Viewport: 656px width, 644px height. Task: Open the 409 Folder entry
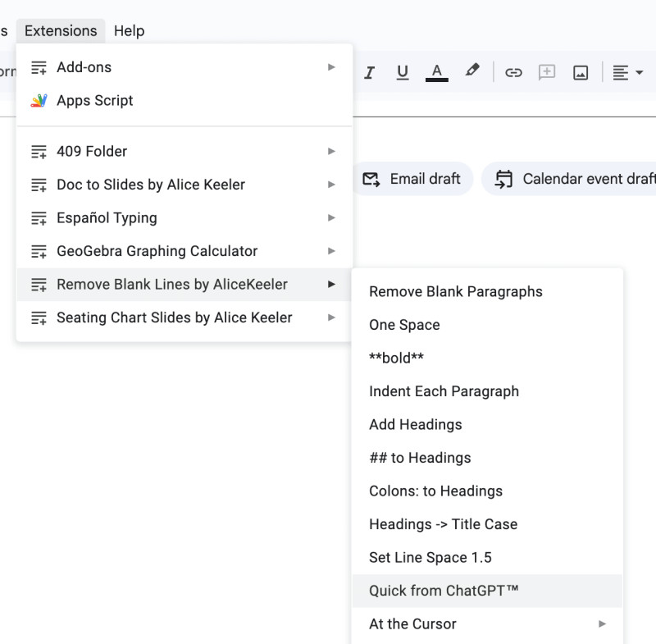coord(184,152)
